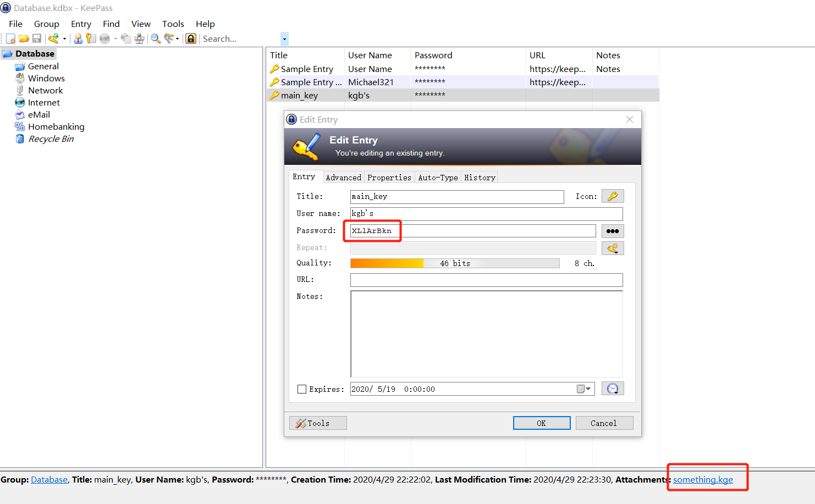The image size is (815, 504).
Task: Click the General group folder icon
Action: [20, 67]
